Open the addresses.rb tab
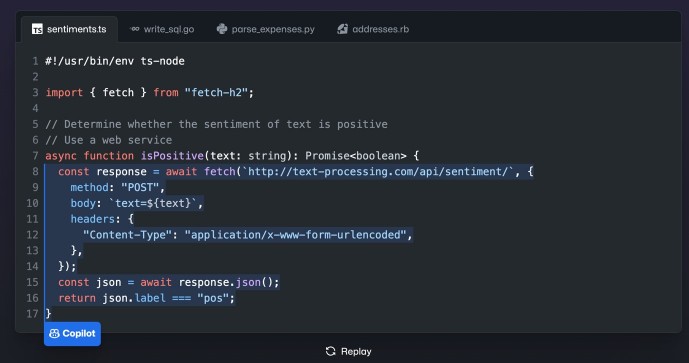 point(373,29)
